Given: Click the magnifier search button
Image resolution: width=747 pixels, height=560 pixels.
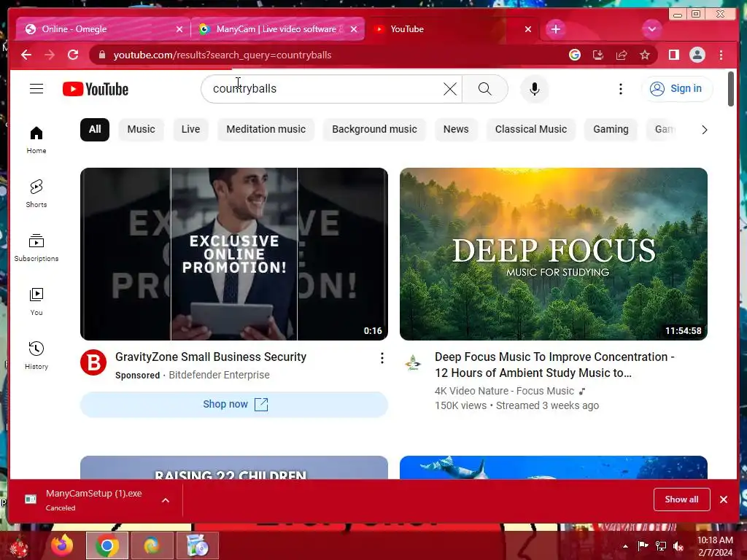Looking at the screenshot, I should (x=484, y=88).
